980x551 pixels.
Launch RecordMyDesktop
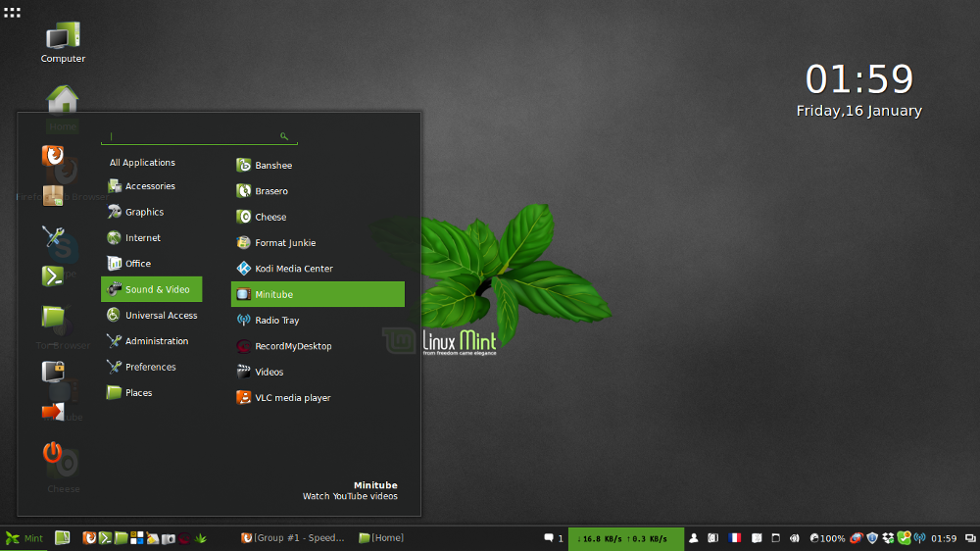click(x=318, y=346)
